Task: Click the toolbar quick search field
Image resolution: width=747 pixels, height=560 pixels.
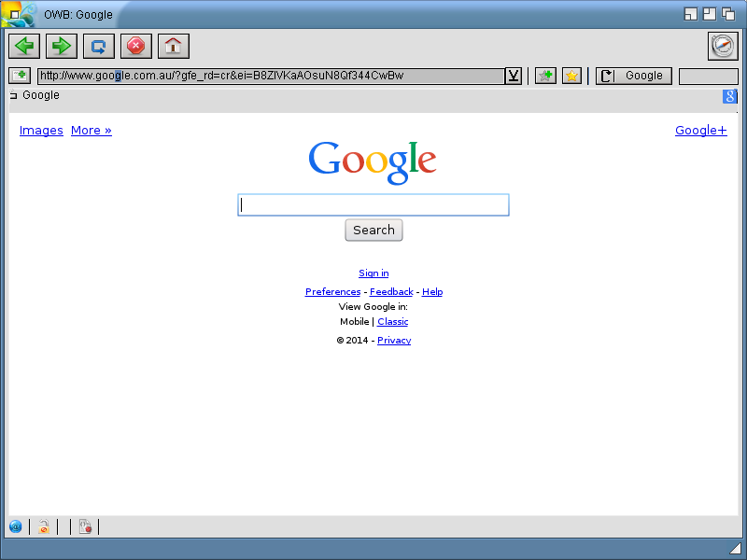Action: point(708,77)
